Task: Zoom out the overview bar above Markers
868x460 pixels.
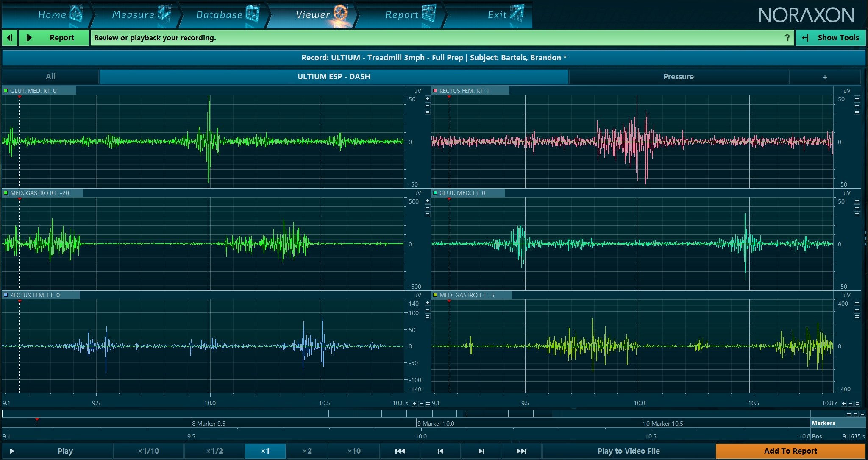Action: click(x=856, y=414)
